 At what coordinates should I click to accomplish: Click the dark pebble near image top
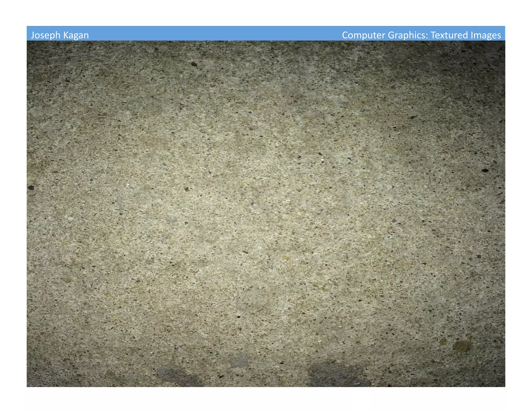(194, 64)
